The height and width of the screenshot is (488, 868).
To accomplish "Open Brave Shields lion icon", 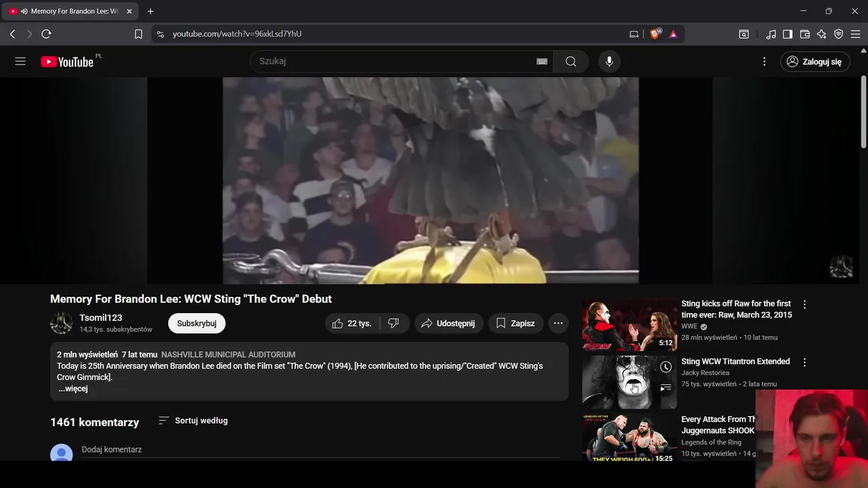I will point(655,34).
